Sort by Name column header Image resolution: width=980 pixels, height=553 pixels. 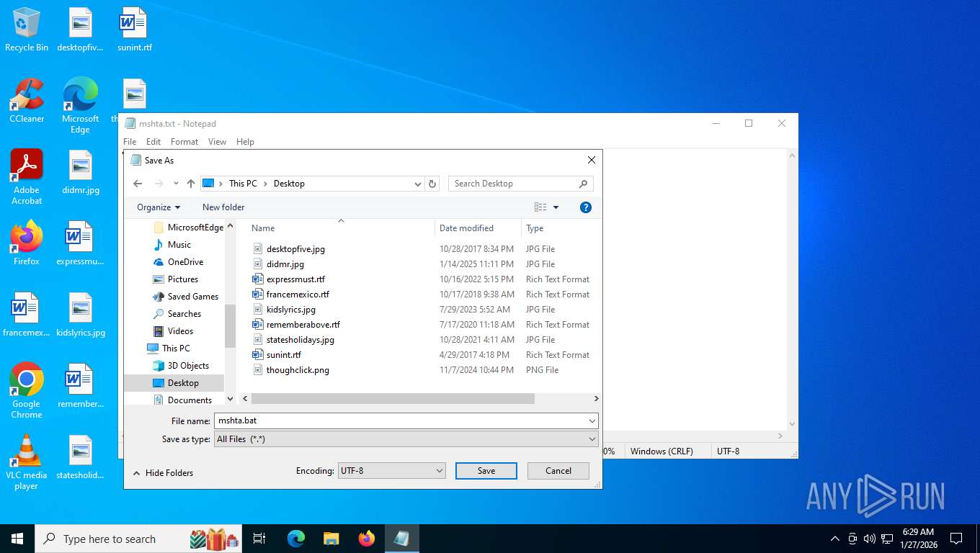(x=341, y=228)
